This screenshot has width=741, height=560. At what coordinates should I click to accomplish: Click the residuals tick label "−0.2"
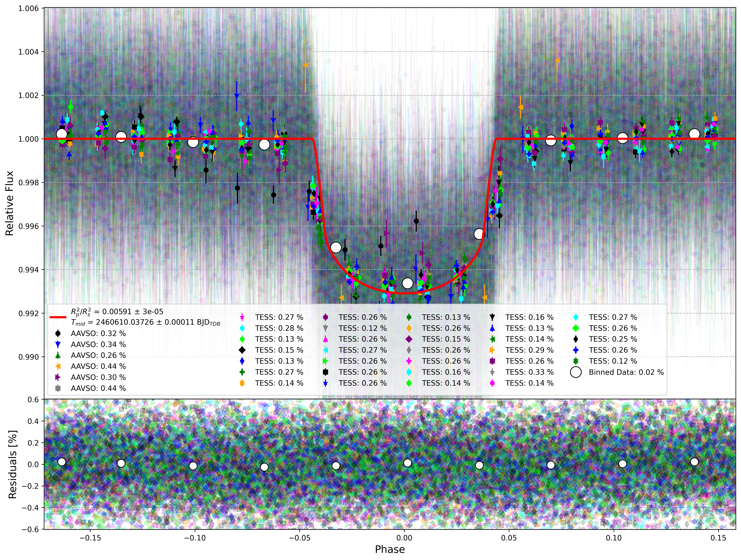(x=31, y=486)
